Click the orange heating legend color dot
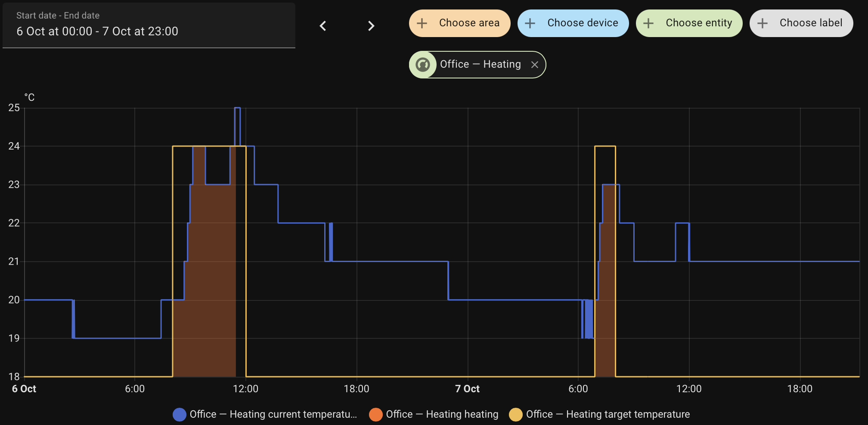Viewport: 868px width, 425px height. (x=376, y=414)
